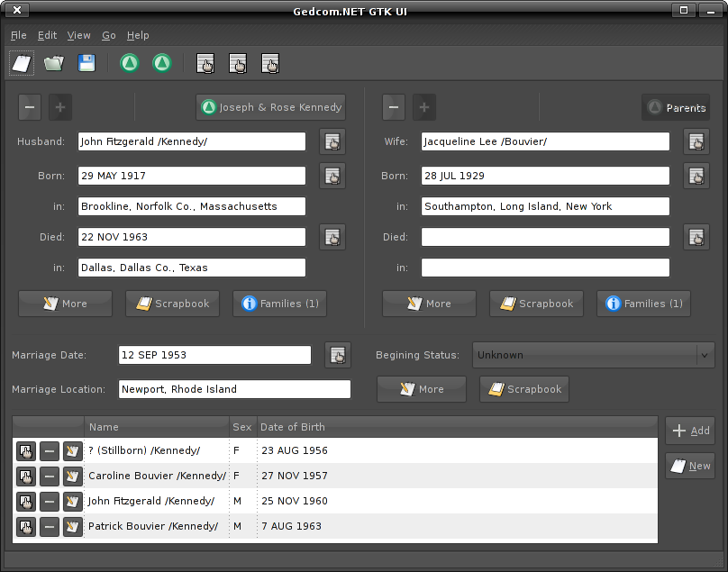Viewport: 728px width, 572px height.
Task: Click the pencil note icon in the Stillborn Kennedy row
Action: (x=72, y=450)
